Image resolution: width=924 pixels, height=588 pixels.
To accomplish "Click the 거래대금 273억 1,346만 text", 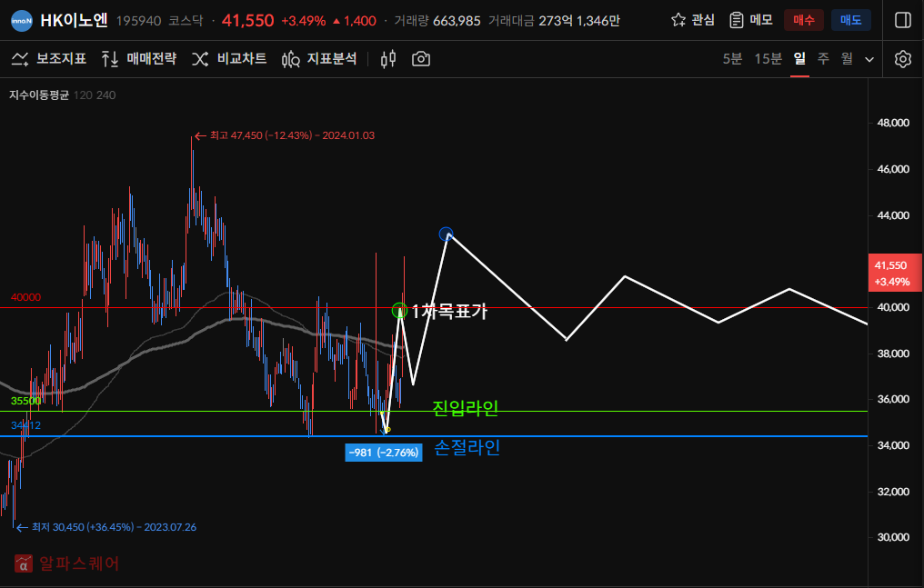I will click(554, 21).
